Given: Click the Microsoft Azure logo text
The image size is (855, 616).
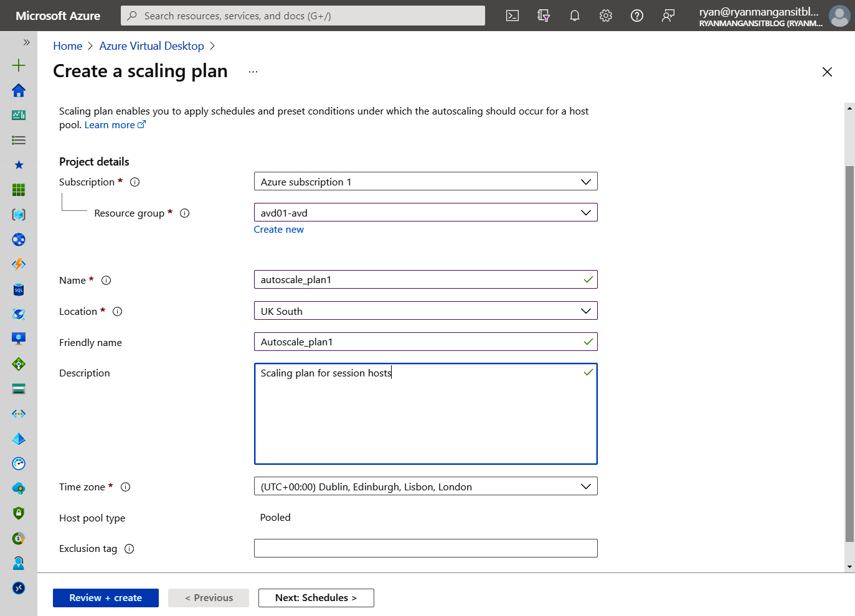Looking at the screenshot, I should point(58,16).
